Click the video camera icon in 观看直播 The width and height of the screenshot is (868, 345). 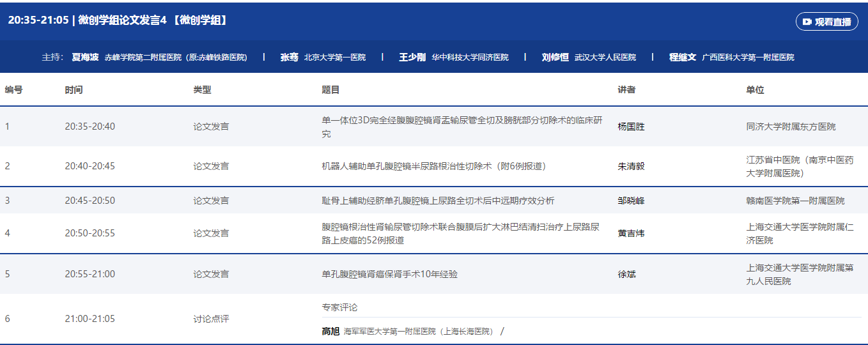807,22
